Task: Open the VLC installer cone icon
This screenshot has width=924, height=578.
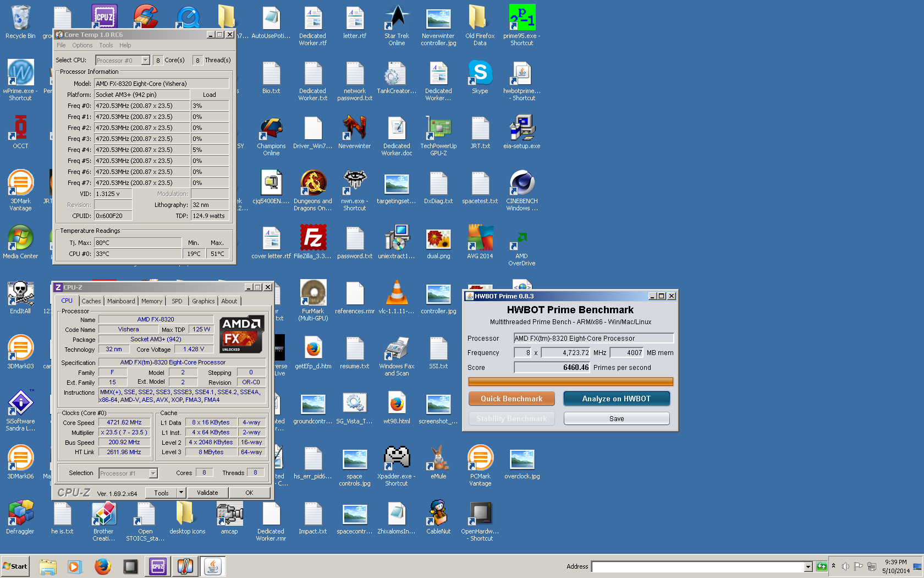Action: pyautogui.click(x=397, y=297)
